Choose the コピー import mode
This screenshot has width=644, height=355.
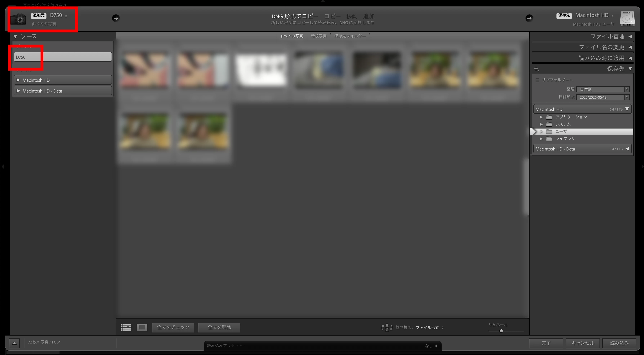tap(332, 16)
